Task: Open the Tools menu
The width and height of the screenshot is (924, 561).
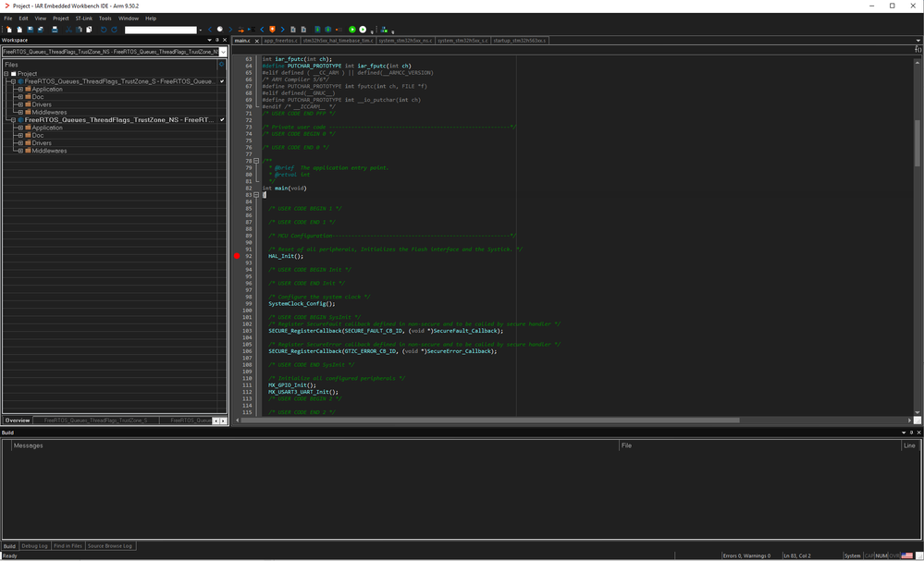Action: (x=105, y=18)
